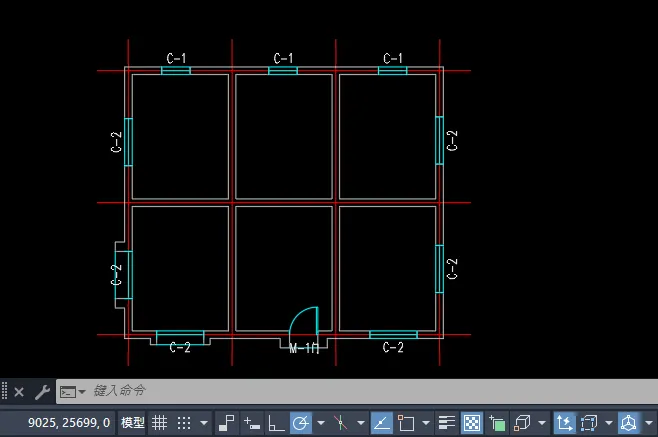
Task: Toggle 3D object snap icon
Action: 522,423
